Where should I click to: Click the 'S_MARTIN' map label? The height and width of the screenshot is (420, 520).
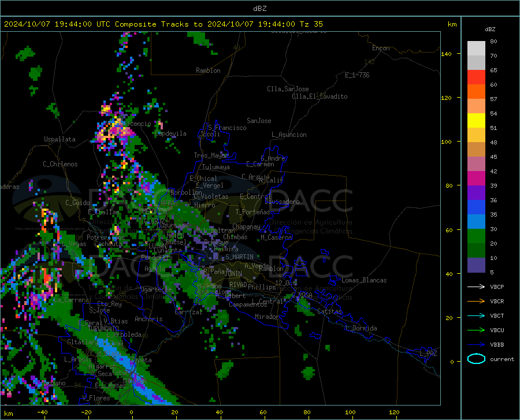point(239,257)
